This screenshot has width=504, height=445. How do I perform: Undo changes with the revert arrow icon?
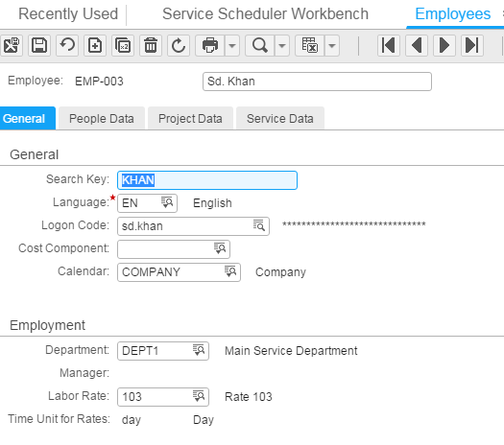tap(67, 45)
